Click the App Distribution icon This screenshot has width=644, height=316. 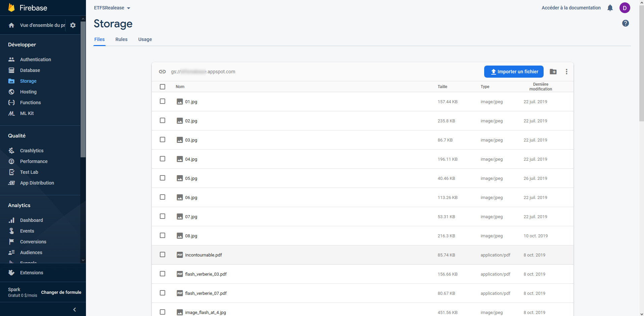pyautogui.click(x=11, y=183)
